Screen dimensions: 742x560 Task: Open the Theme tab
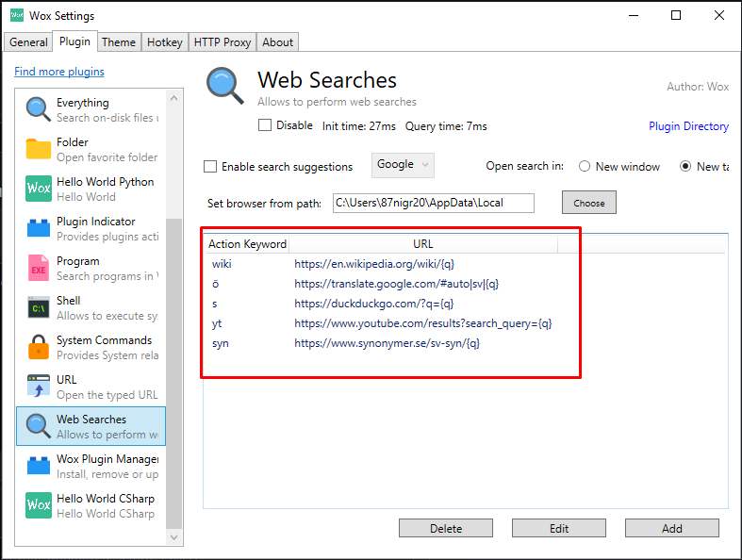119,42
